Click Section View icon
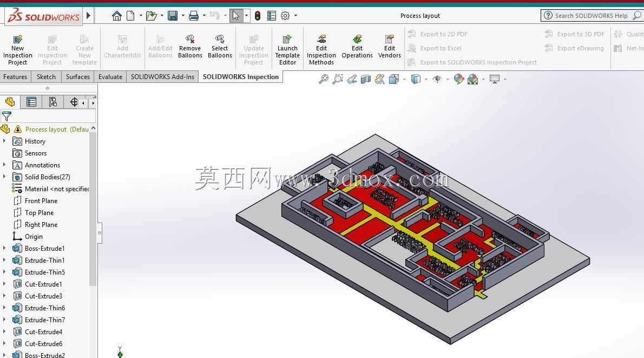 365,79
